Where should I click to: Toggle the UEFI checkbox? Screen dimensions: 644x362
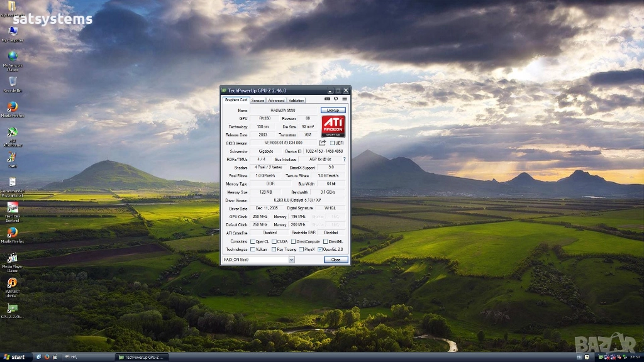pyautogui.click(x=333, y=143)
